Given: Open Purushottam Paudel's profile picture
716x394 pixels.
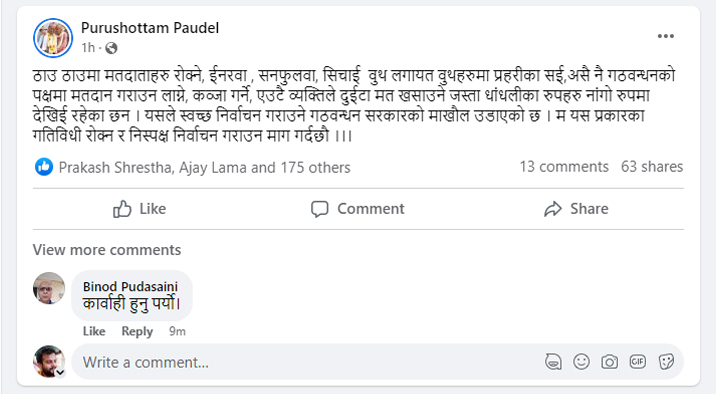Looking at the screenshot, I should point(53,38).
